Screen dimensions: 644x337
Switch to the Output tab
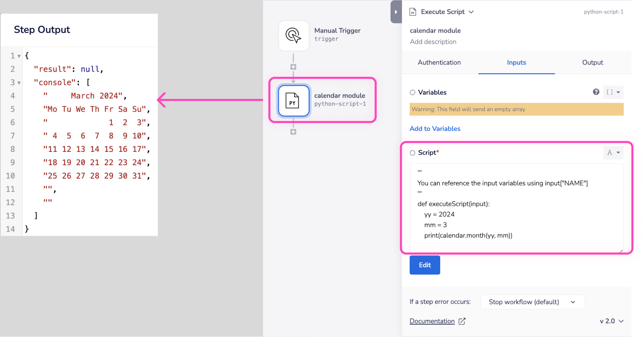point(592,62)
